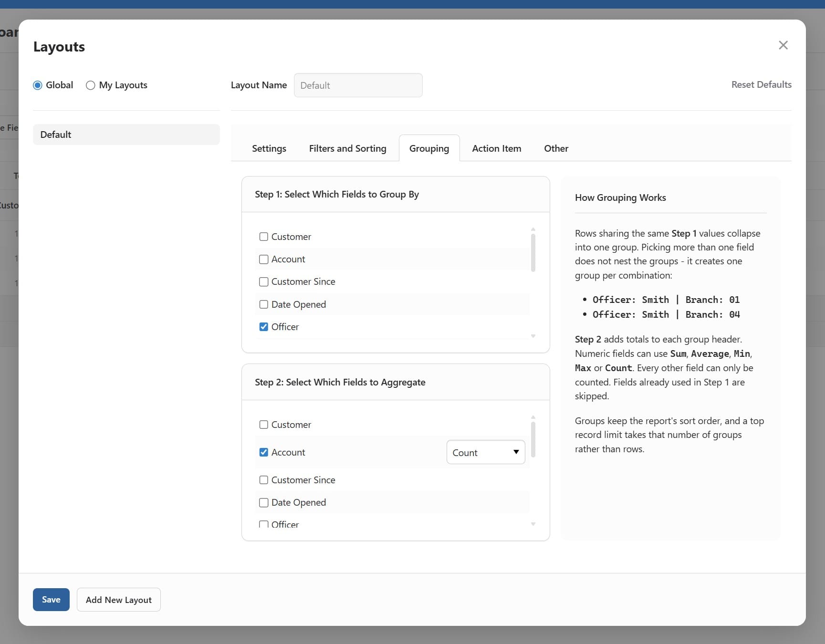Check Customer in Step 2 aggregate list
825x644 pixels.
pyautogui.click(x=263, y=425)
